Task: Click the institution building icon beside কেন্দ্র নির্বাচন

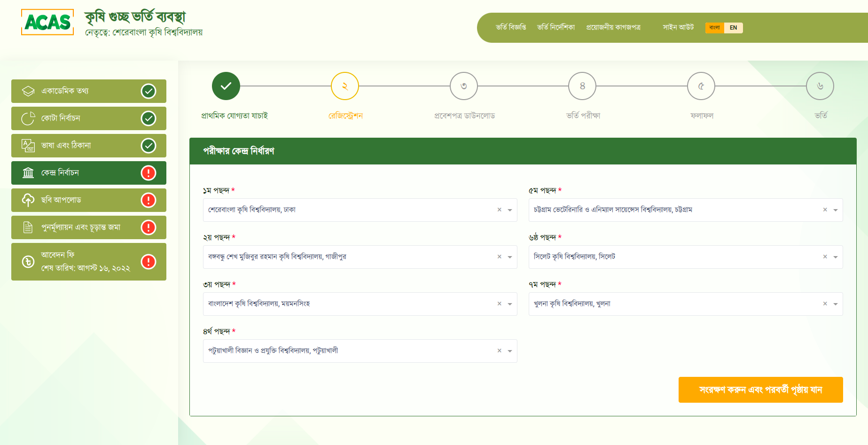Action: (x=28, y=173)
